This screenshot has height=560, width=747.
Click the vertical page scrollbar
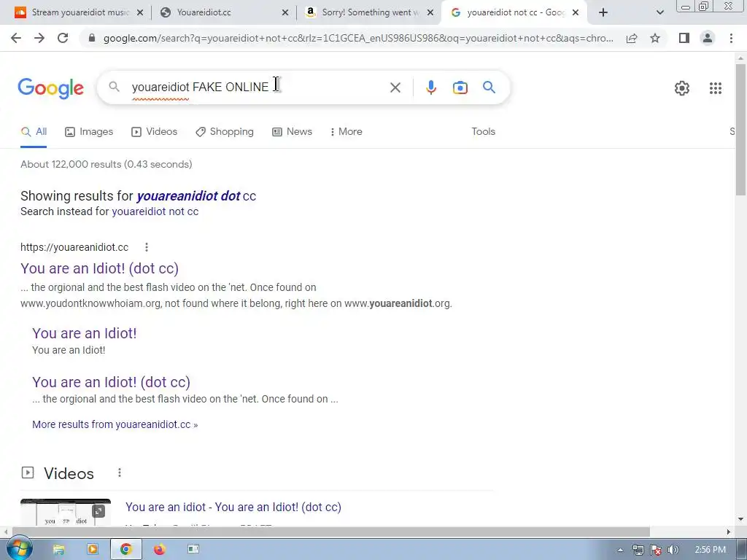pos(740,128)
